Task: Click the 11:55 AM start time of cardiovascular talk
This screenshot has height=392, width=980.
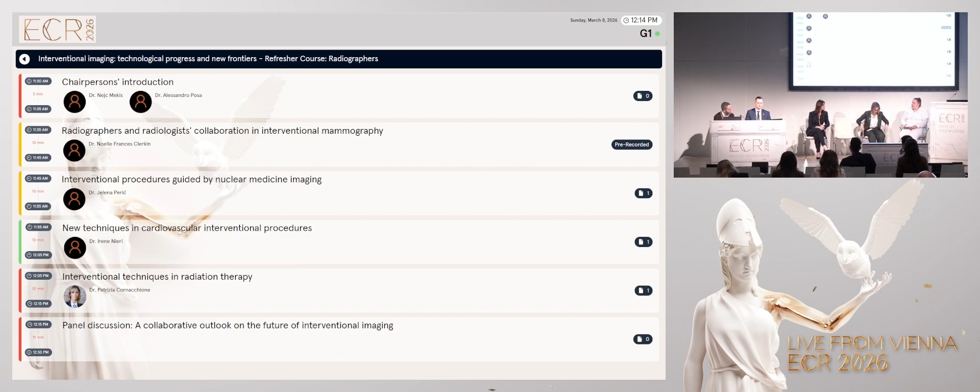Action: coord(38,227)
